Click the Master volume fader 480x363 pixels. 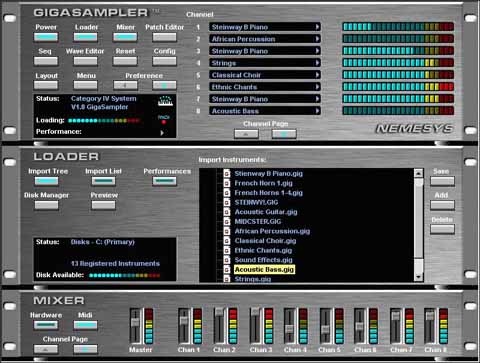pyautogui.click(x=135, y=322)
